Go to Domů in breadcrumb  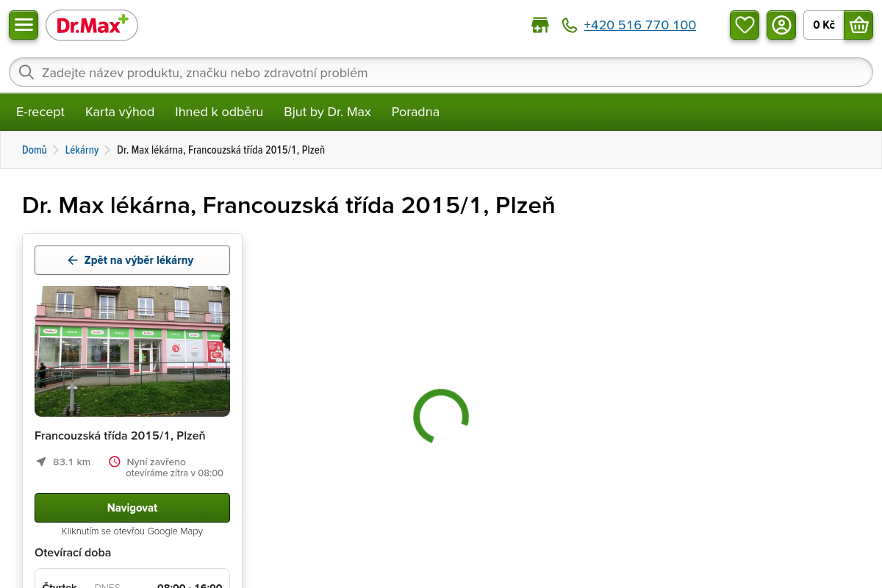pos(35,150)
